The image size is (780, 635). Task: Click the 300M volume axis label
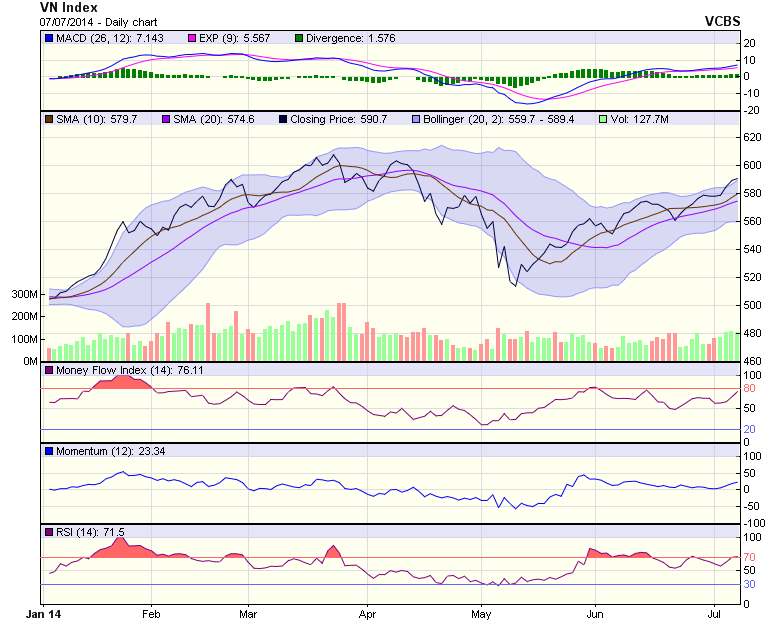(x=24, y=295)
